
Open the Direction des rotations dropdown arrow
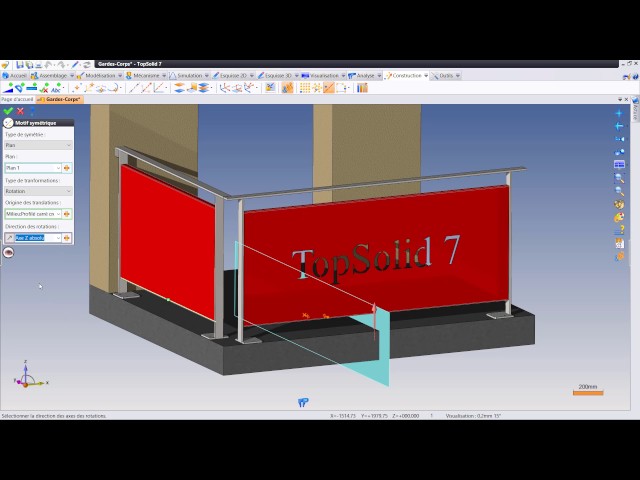(58, 238)
